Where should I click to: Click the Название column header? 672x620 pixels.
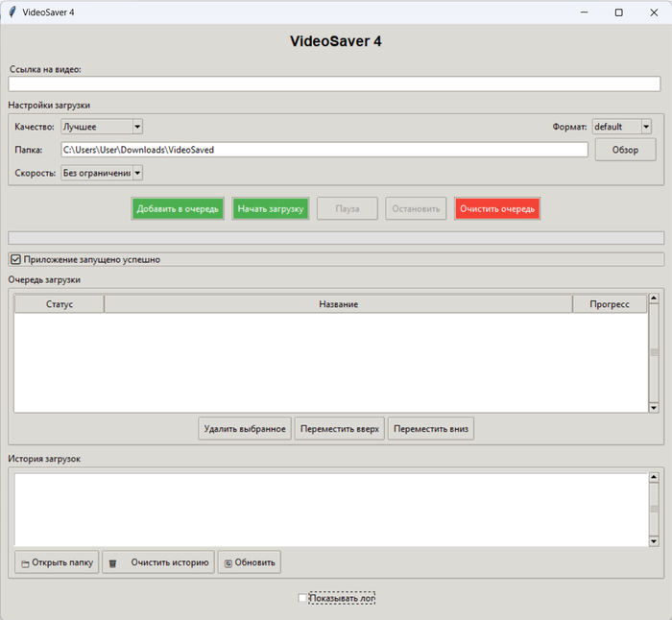coord(338,304)
